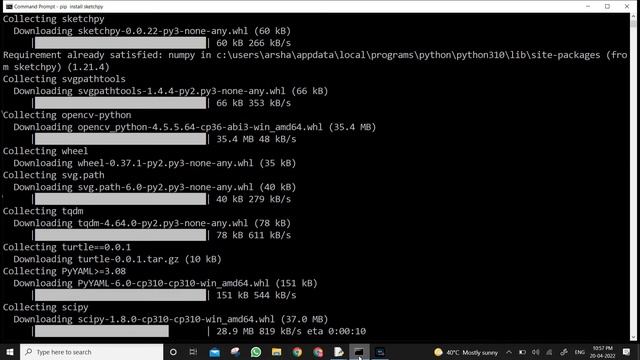Click the opencv 35.4 MB progress bar
Viewport: 640px width, 360px height.
pos(120,139)
